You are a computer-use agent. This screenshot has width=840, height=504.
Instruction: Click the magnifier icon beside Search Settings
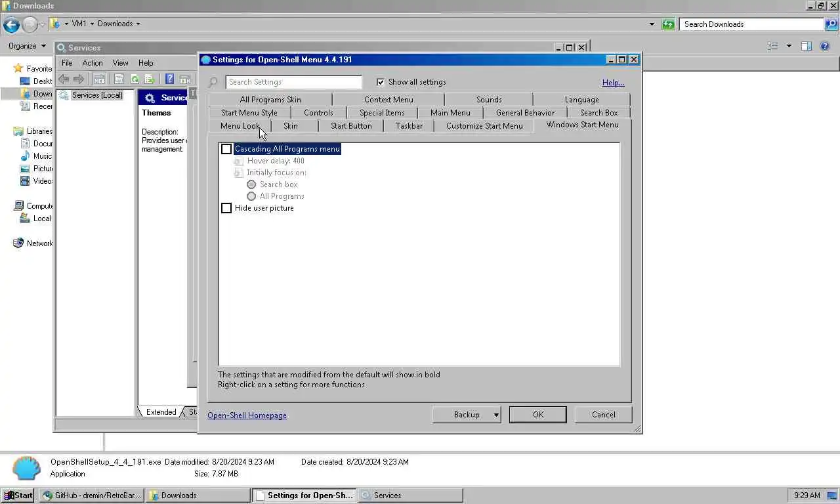(213, 82)
